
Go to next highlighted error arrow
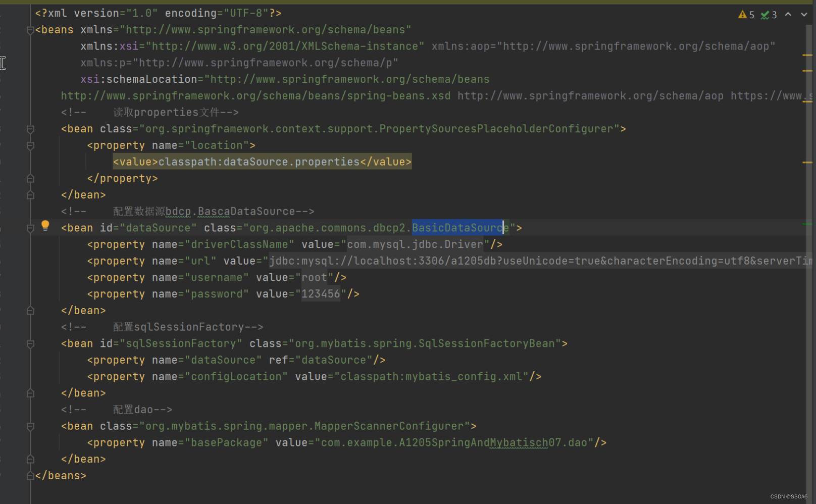click(x=804, y=15)
